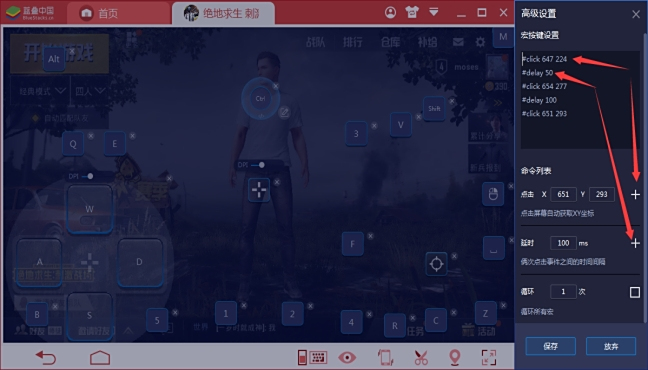
Task: Open the skin shirt icon in title bar
Action: (x=412, y=12)
